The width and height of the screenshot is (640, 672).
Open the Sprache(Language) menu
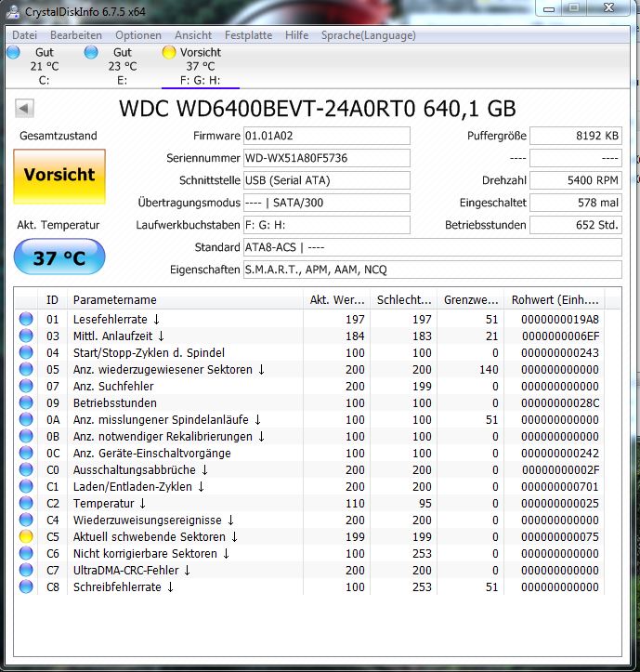(x=369, y=35)
